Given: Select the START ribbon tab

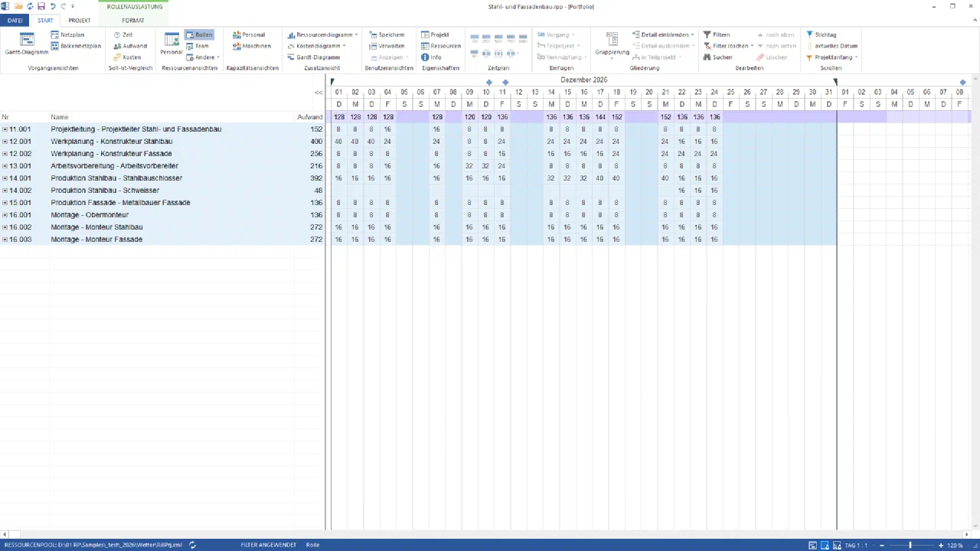Looking at the screenshot, I should pos(45,21).
